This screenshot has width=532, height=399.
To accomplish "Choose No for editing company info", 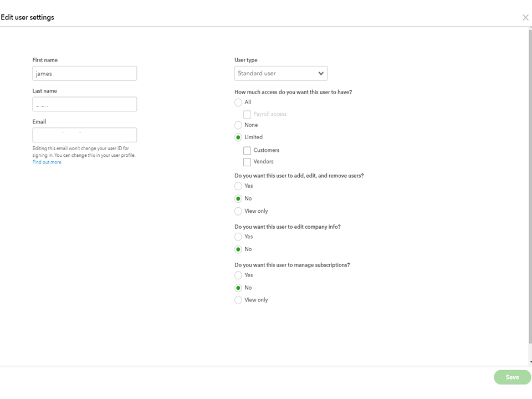I will 238,249.
